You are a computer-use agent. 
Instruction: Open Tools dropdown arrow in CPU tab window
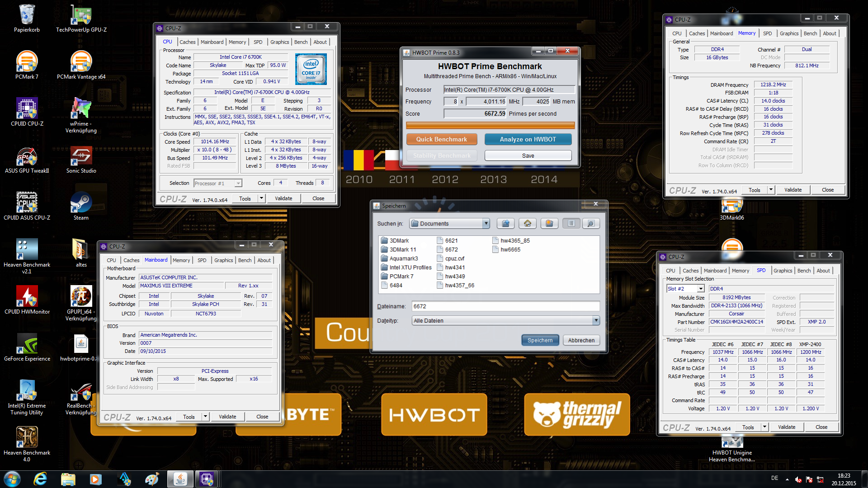point(261,198)
